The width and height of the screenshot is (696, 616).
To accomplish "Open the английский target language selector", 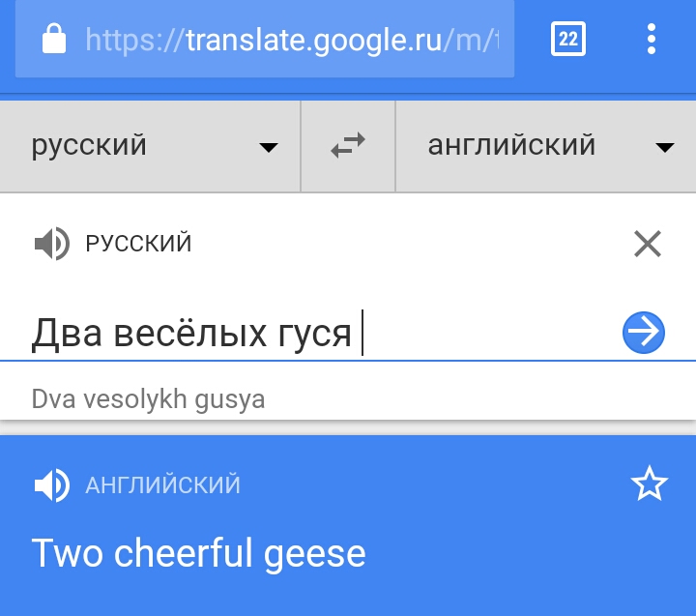I will pos(512,146).
